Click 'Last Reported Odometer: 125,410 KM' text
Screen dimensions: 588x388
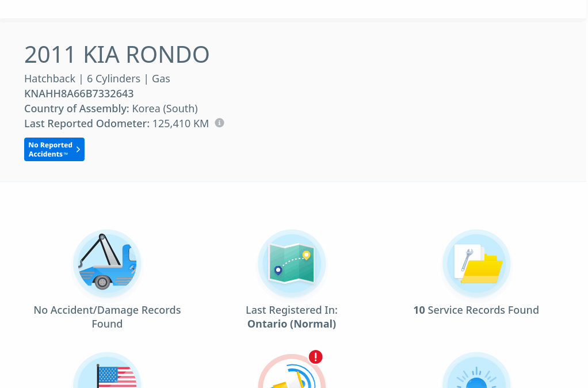[117, 123]
